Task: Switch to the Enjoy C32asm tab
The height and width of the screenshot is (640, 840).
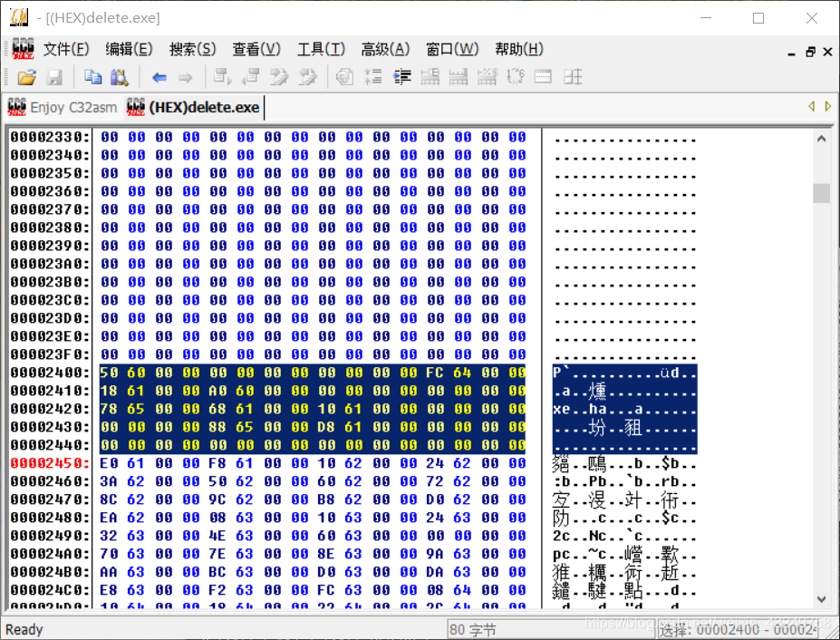Action: [x=63, y=107]
